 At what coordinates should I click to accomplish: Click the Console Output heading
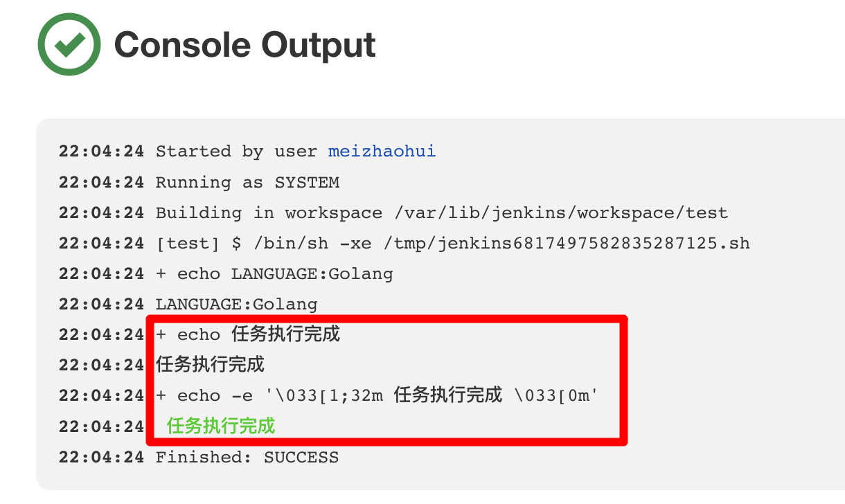coord(244,45)
